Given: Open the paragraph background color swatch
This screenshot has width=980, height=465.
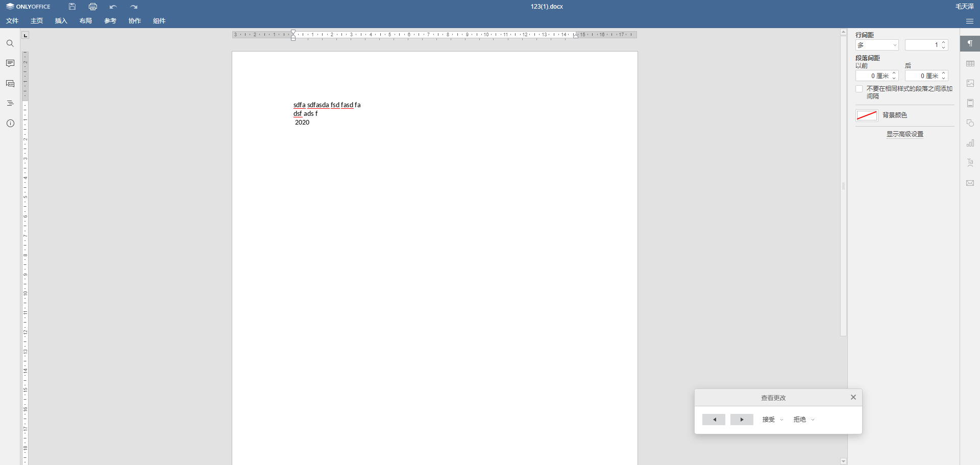Looking at the screenshot, I should point(866,115).
